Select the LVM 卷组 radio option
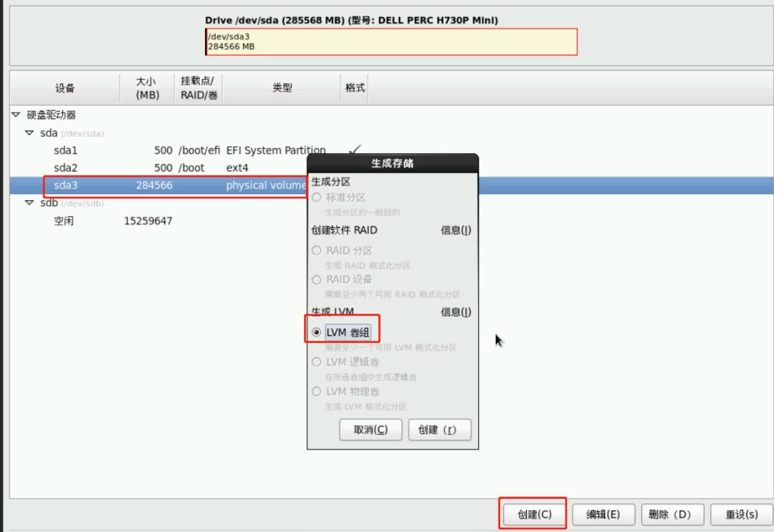The height and width of the screenshot is (532, 774). [317, 332]
